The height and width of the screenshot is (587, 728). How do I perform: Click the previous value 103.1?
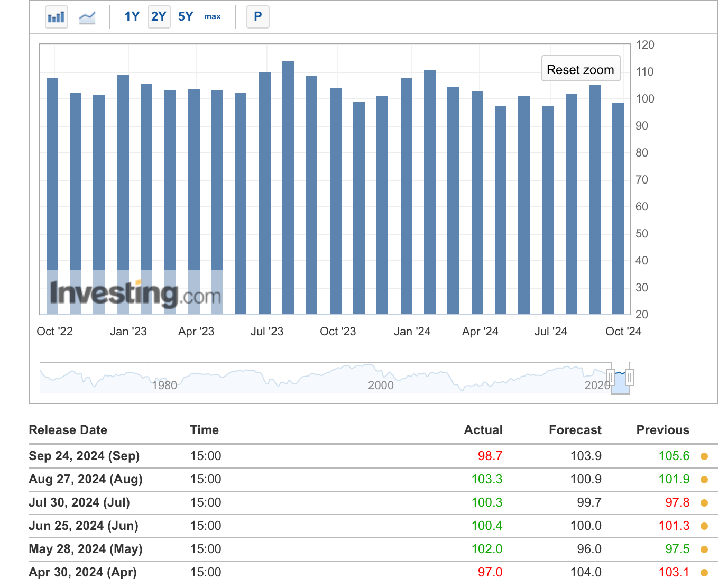point(674,572)
